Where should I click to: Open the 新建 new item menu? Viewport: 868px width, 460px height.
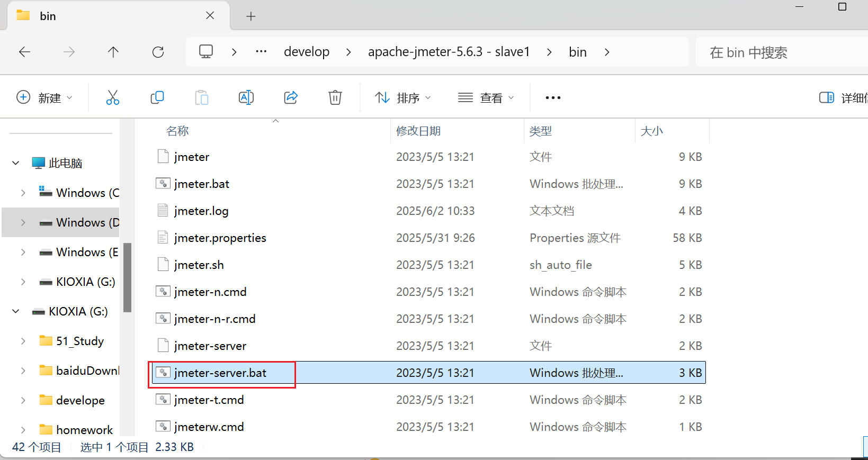pos(44,97)
